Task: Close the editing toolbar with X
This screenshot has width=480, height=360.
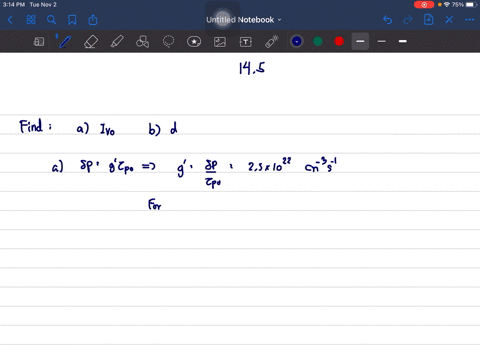Action: [x=449, y=20]
